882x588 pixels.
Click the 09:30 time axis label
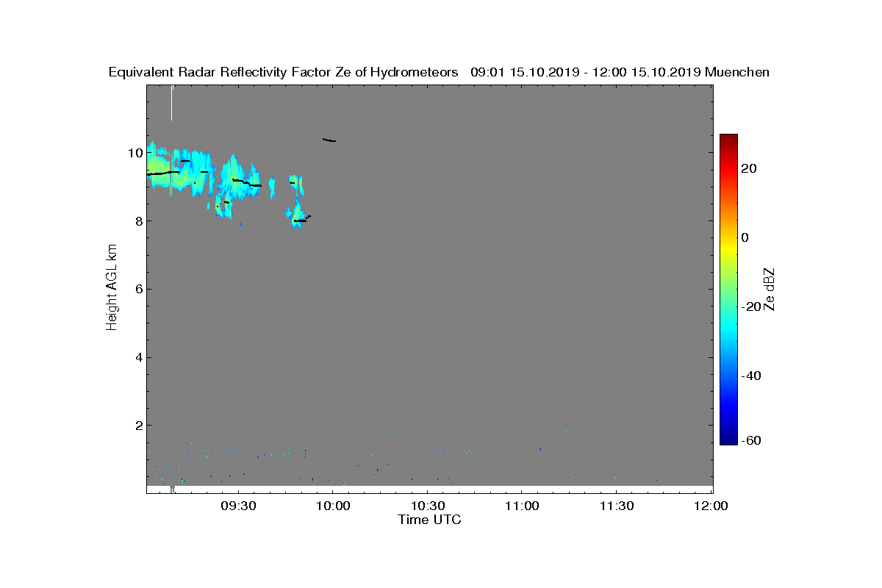pos(238,506)
